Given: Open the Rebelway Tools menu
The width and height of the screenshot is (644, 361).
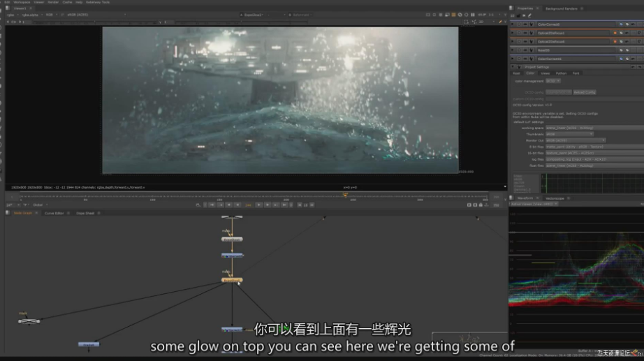Looking at the screenshot, I should coord(98,2).
